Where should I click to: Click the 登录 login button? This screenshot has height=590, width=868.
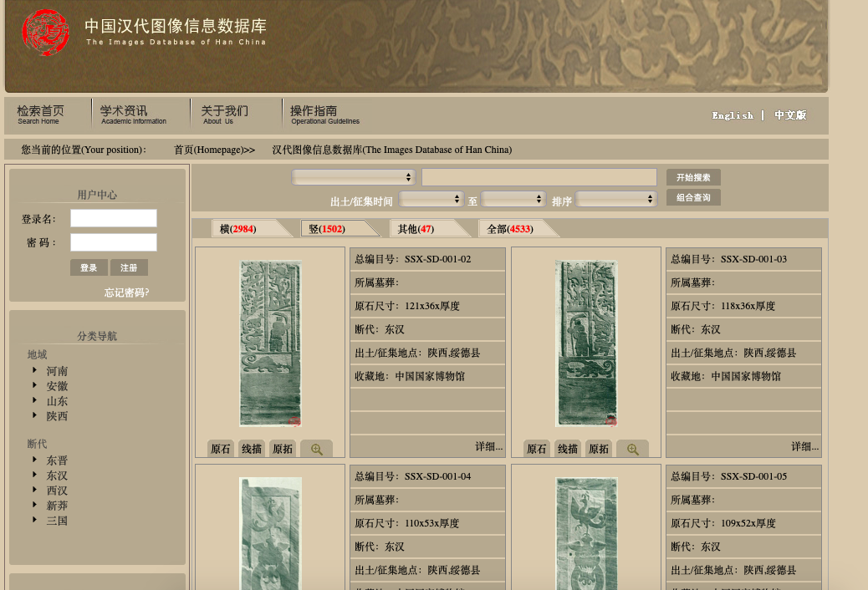click(89, 267)
